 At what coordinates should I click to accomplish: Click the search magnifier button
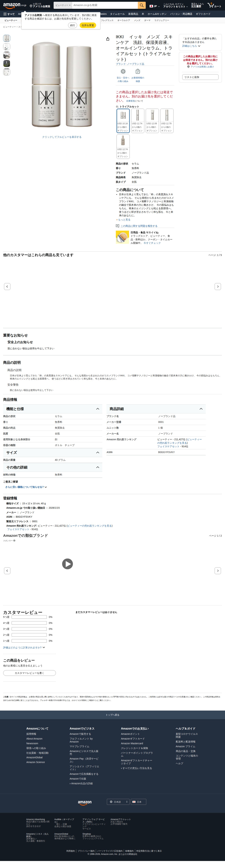tap(142, 5)
